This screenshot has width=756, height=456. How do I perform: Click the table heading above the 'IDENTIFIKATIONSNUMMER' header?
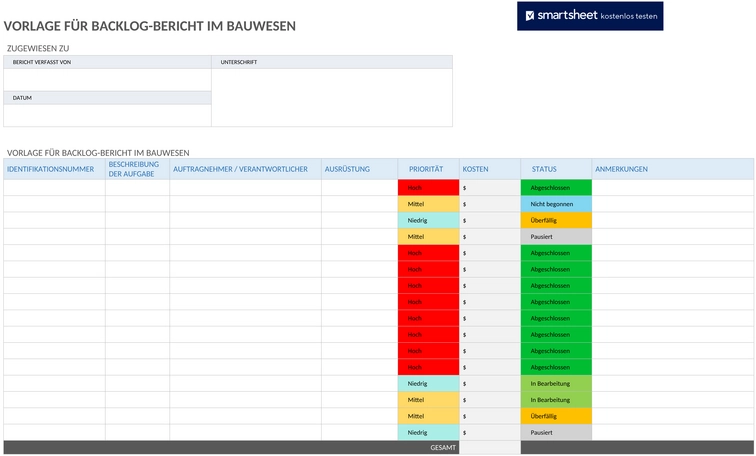click(98, 153)
